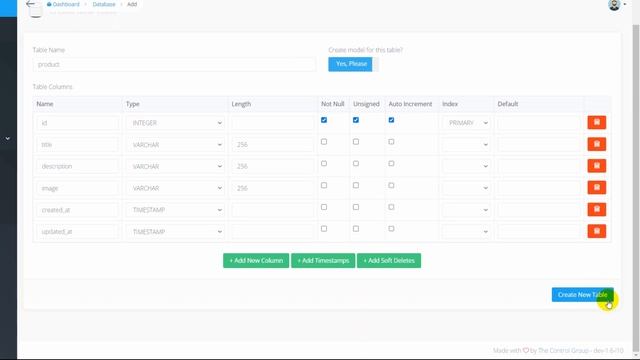Viewport: 640px width, 360px height.
Task: Go to Dashboard breadcrumb
Action: (63, 4)
